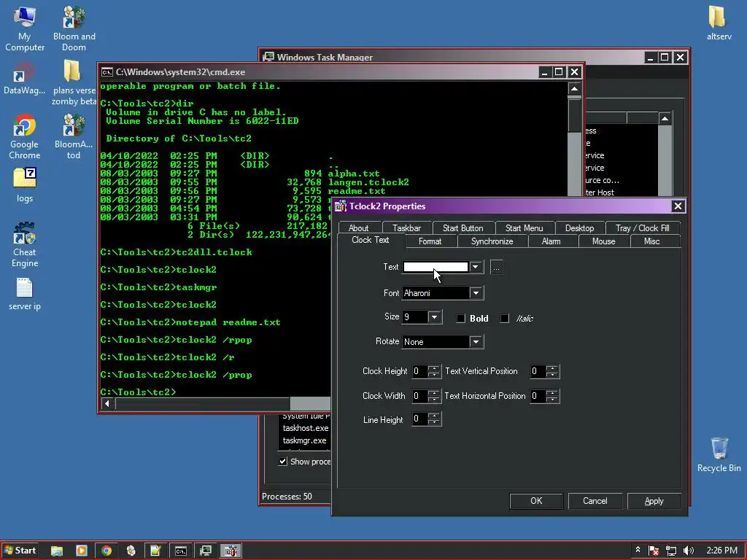Increase Clock Height spinner value
The height and width of the screenshot is (560, 747).
[x=433, y=368]
